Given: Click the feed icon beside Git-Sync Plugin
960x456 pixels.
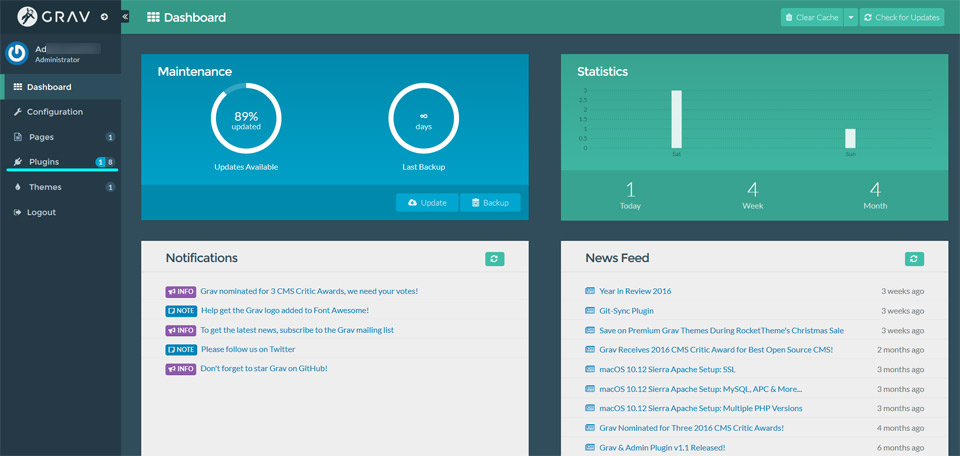Looking at the screenshot, I should click(590, 311).
